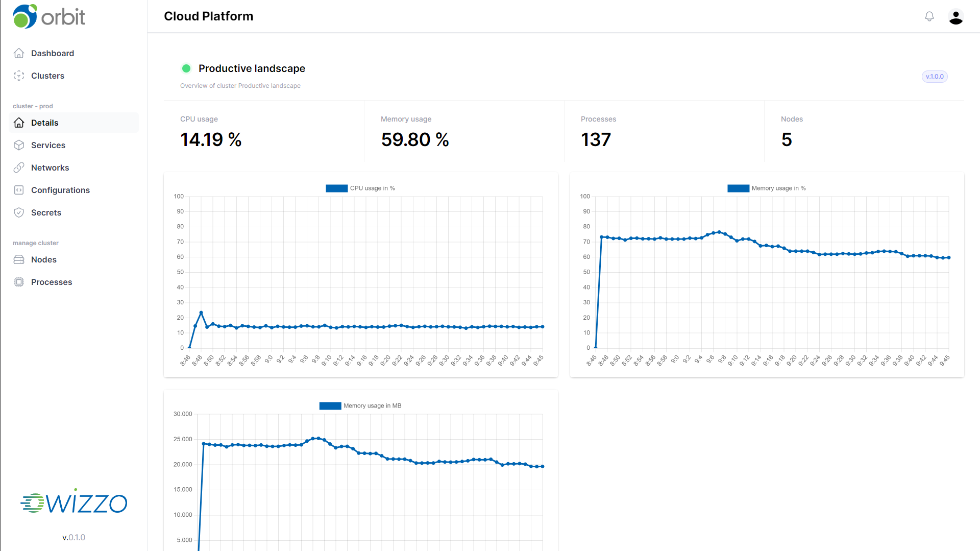980x551 pixels.
Task: Select Details in the cluster menu
Action: click(x=73, y=123)
